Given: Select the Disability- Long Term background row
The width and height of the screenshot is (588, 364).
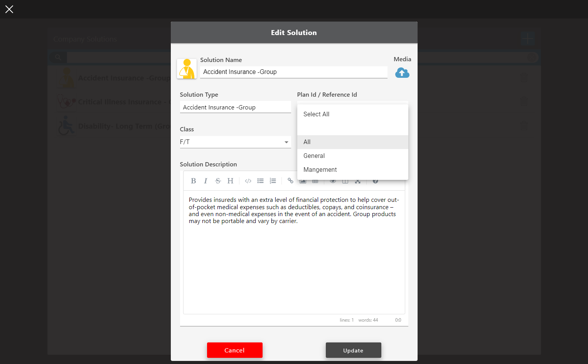Looking at the screenshot, I should pyautogui.click(x=294, y=126).
